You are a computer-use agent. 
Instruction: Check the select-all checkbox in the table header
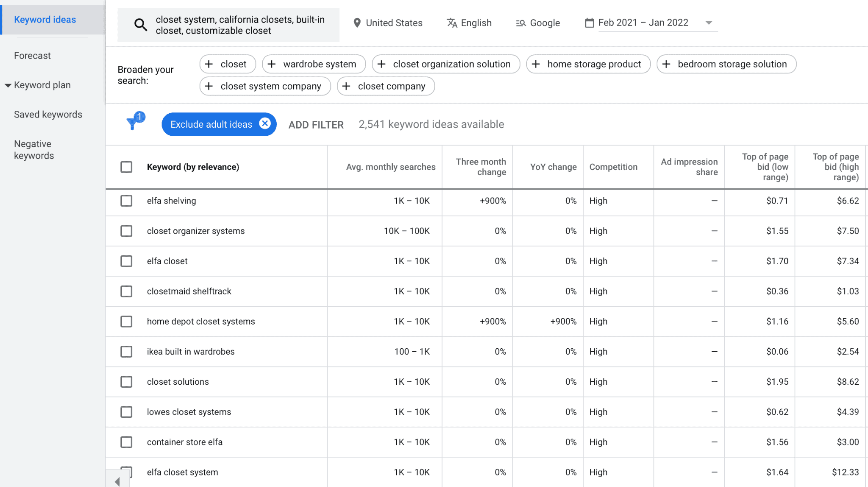click(126, 167)
